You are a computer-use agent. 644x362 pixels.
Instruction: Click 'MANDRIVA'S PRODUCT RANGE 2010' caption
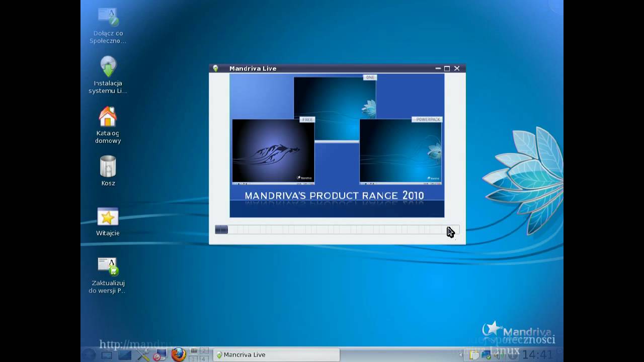334,196
